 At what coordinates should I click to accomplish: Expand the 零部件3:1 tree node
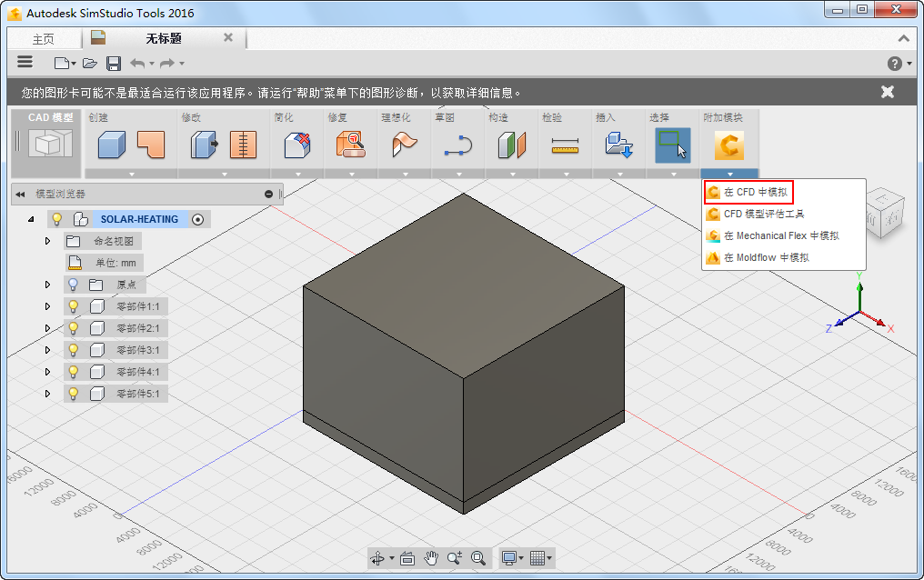point(48,350)
